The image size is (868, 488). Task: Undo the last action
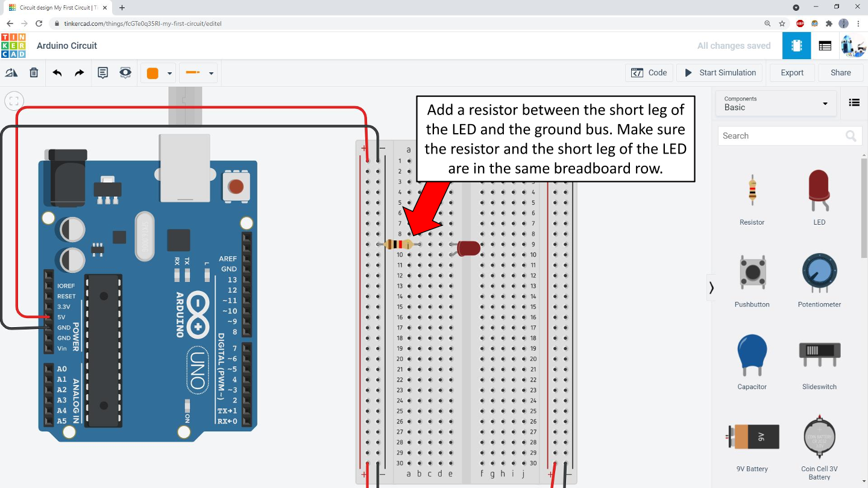[57, 72]
